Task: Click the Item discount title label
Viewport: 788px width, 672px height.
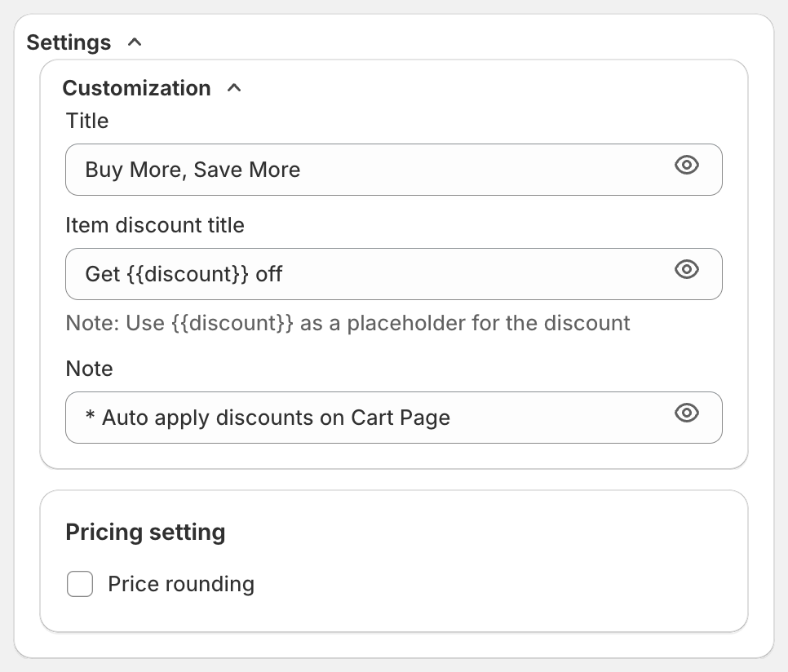Action: pyautogui.click(x=155, y=225)
